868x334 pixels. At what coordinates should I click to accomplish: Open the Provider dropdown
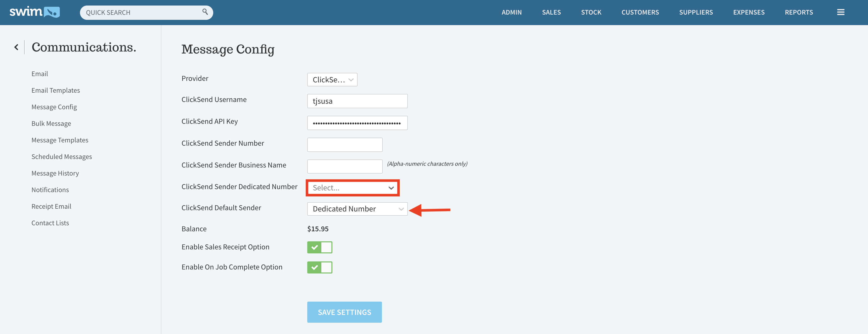click(x=332, y=80)
